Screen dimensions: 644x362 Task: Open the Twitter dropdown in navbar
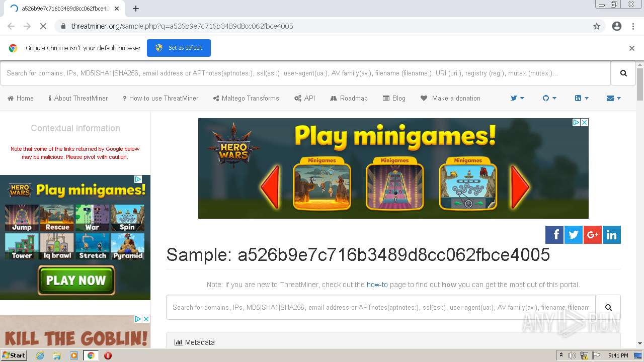(x=517, y=98)
